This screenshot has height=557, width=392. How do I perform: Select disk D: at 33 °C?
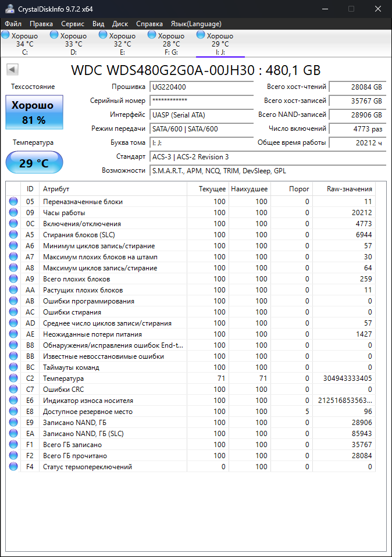[x=73, y=44]
